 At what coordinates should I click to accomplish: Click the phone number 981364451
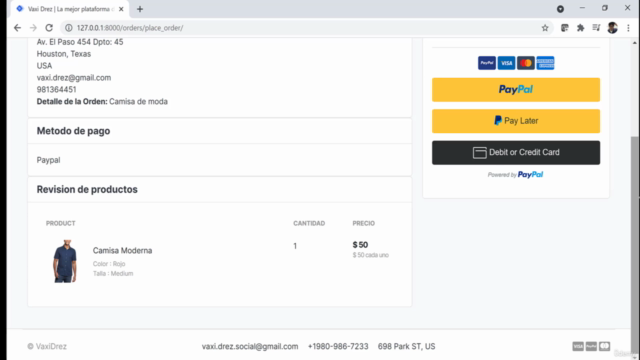[56, 89]
